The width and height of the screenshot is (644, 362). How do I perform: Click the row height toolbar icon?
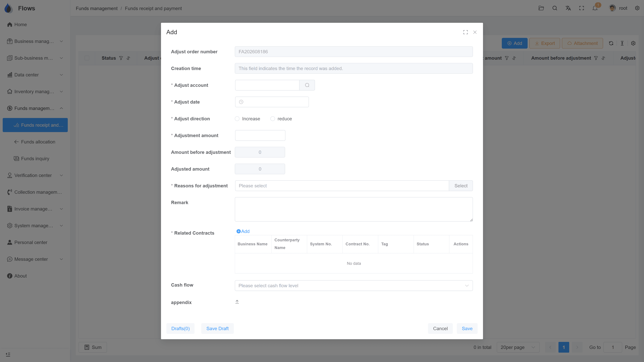click(622, 43)
